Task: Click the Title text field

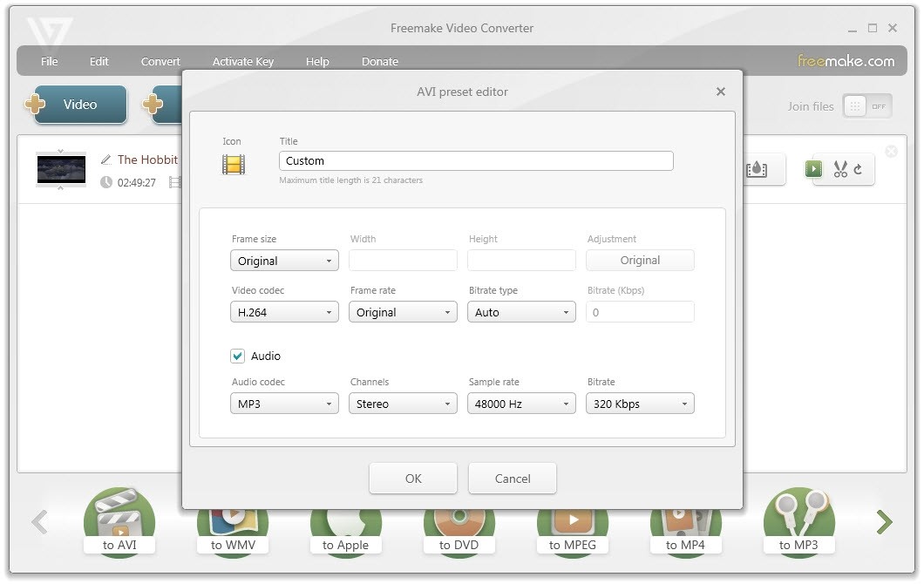Action: [476, 160]
